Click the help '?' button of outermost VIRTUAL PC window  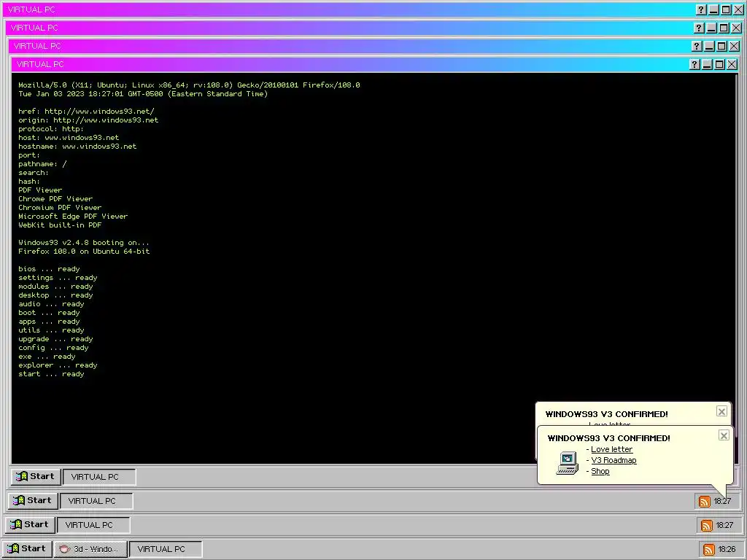coord(701,9)
